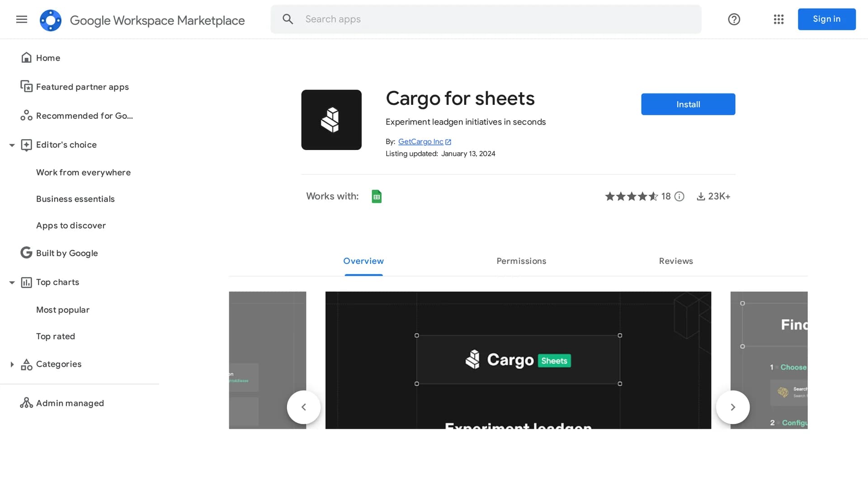Viewport: 868px width, 488px height.
Task: Select Business essentials
Action: [75, 199]
